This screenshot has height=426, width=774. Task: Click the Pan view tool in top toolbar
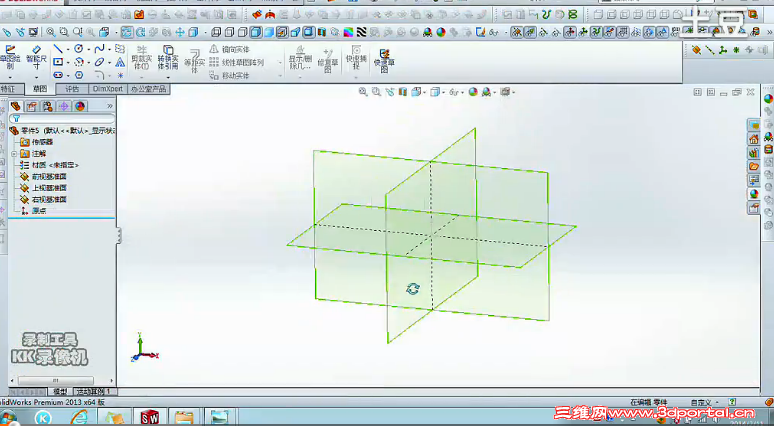click(x=180, y=33)
